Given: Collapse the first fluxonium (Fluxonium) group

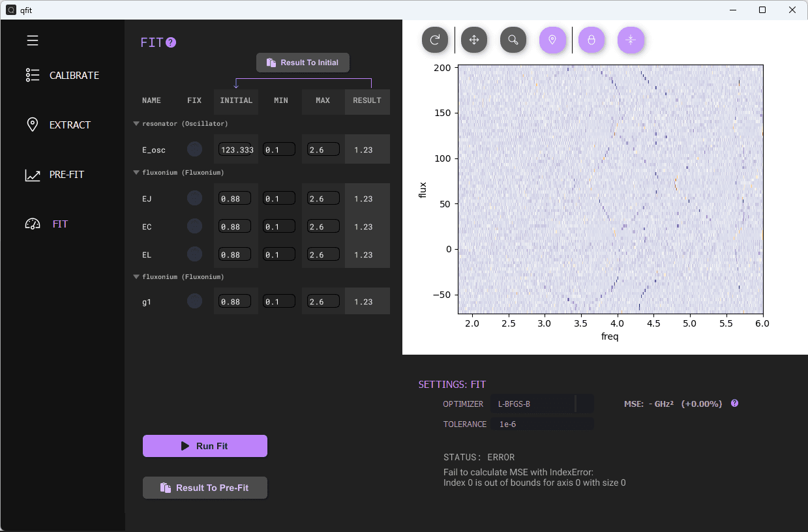Looking at the screenshot, I should point(136,173).
